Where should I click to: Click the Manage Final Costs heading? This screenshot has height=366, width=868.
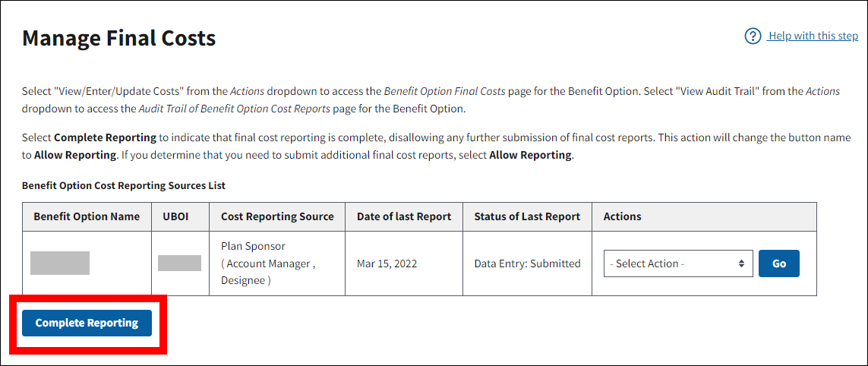pyautogui.click(x=118, y=38)
